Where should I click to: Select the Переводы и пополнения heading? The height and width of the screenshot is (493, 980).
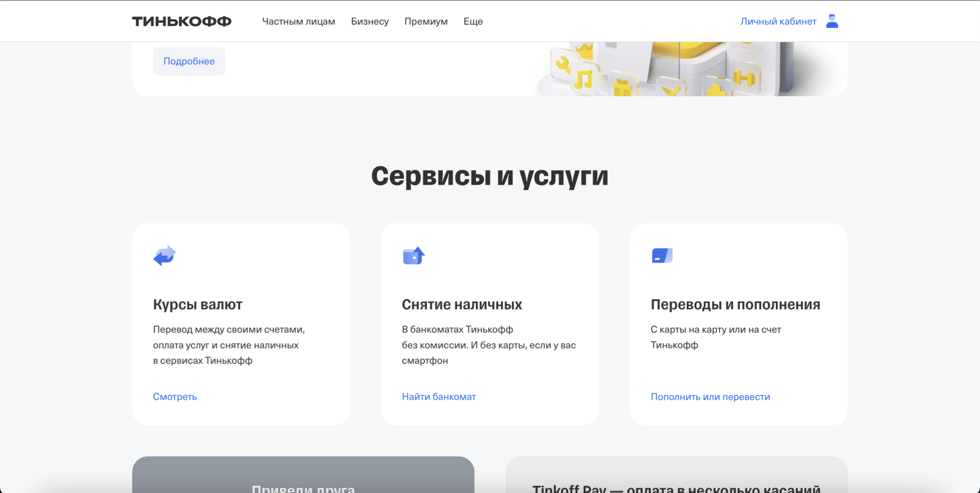click(736, 305)
